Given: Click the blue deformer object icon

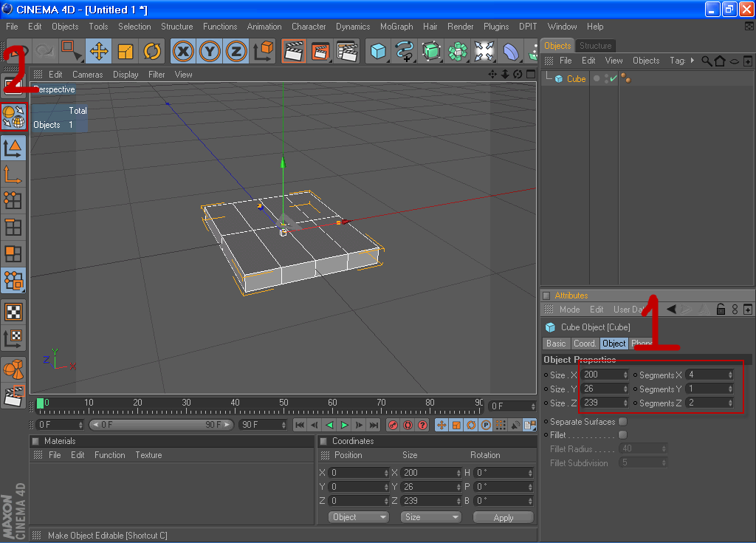Looking at the screenshot, I should pos(511,51).
